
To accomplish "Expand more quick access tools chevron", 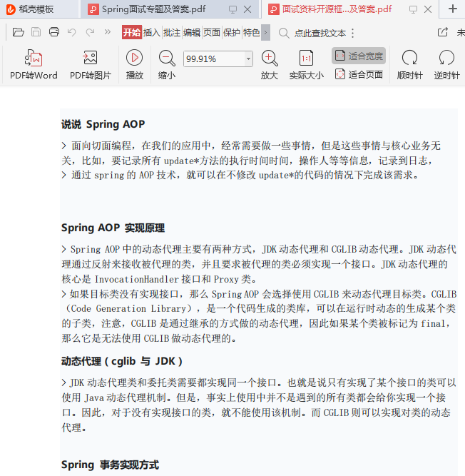I will coord(108,33).
